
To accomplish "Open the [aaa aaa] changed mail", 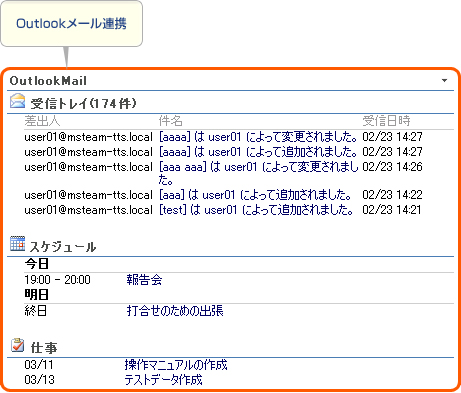I will (258, 173).
